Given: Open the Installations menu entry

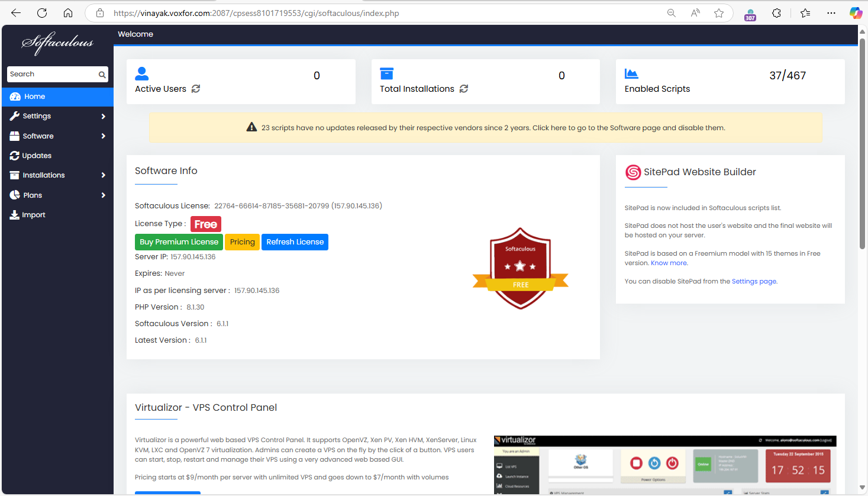Looking at the screenshot, I should (x=45, y=175).
